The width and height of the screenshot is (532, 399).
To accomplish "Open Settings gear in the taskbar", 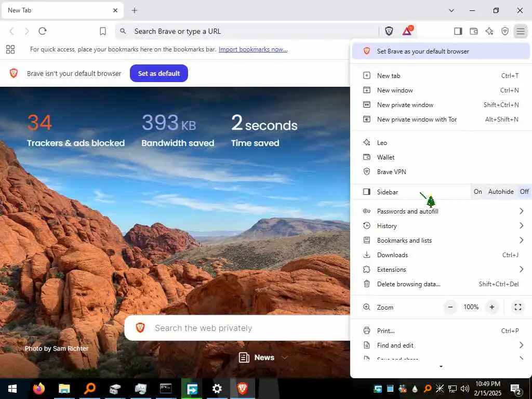I will 217,389.
